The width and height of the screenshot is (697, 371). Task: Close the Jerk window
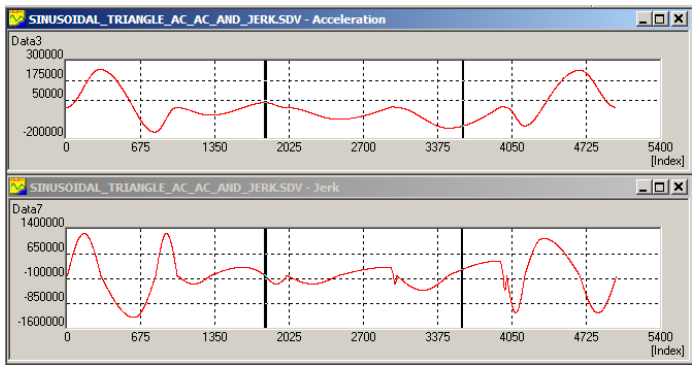(x=679, y=187)
